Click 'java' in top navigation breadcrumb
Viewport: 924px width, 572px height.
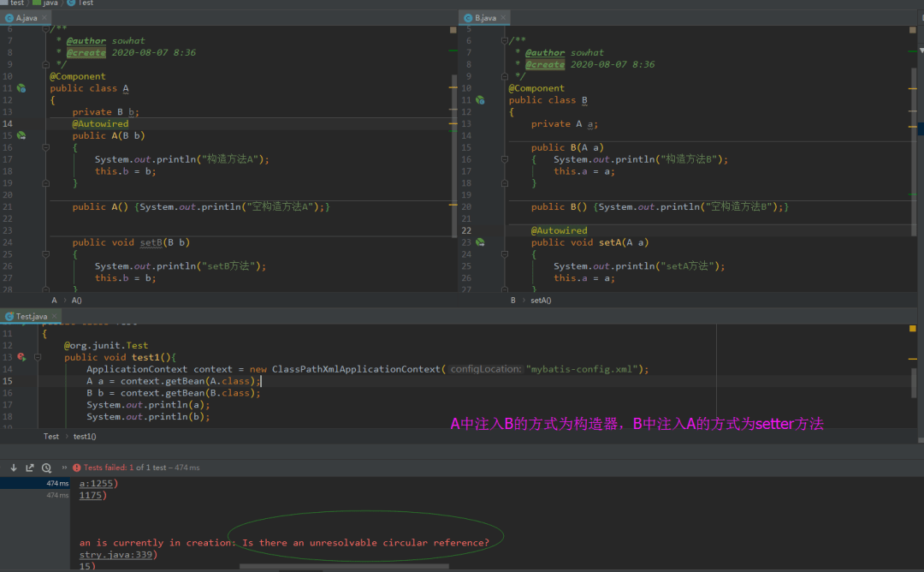(x=50, y=3)
